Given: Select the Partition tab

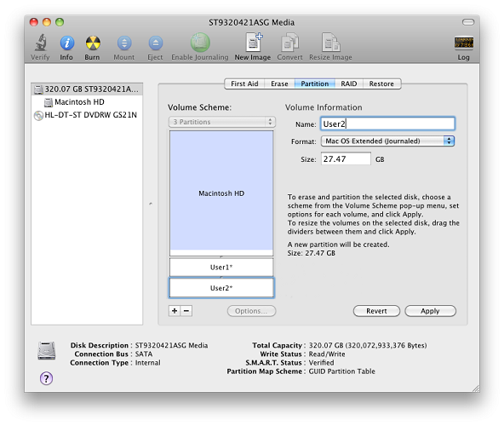Looking at the screenshot, I should tap(315, 83).
